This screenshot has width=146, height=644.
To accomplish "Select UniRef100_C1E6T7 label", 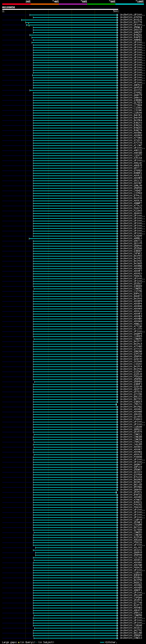I will 131,155.
